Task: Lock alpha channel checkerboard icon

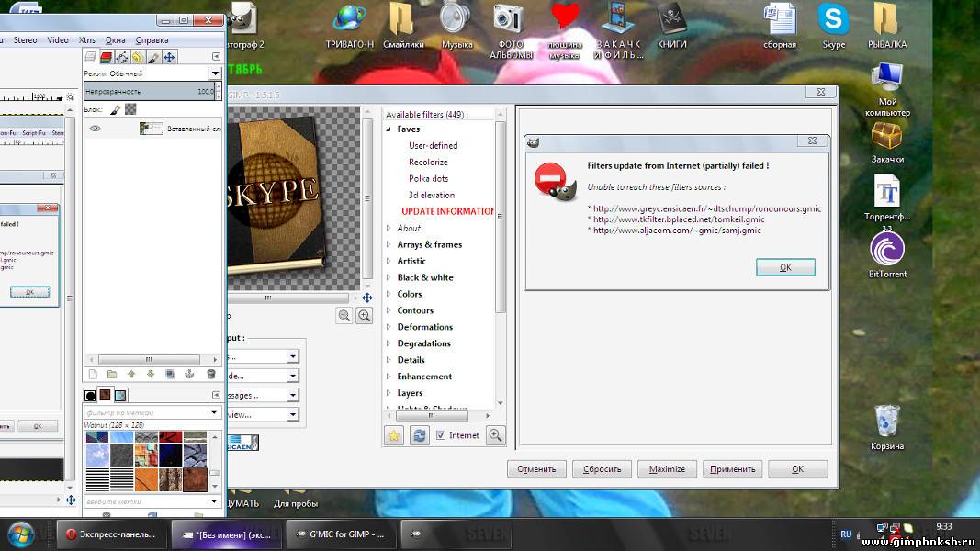Action: pyautogui.click(x=130, y=109)
